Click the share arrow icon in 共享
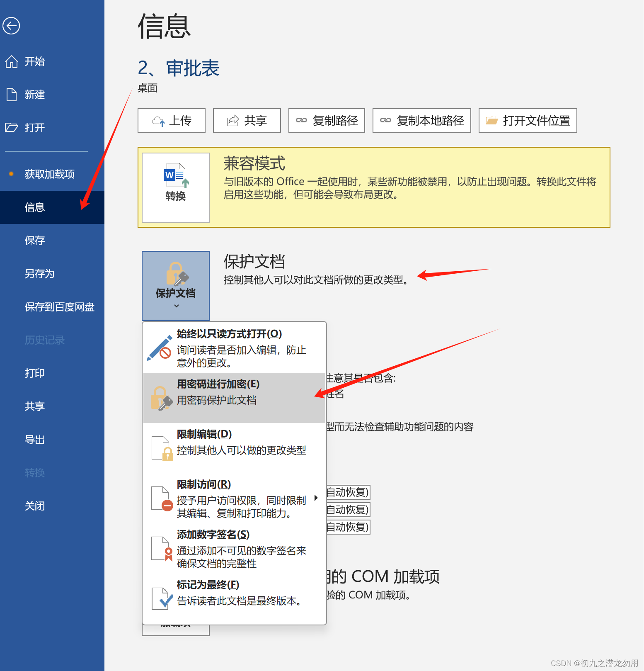The height and width of the screenshot is (671, 644). (233, 121)
